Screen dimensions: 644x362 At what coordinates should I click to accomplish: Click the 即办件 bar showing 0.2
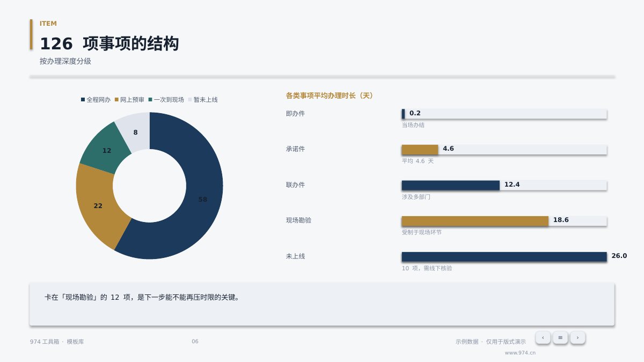(x=403, y=114)
